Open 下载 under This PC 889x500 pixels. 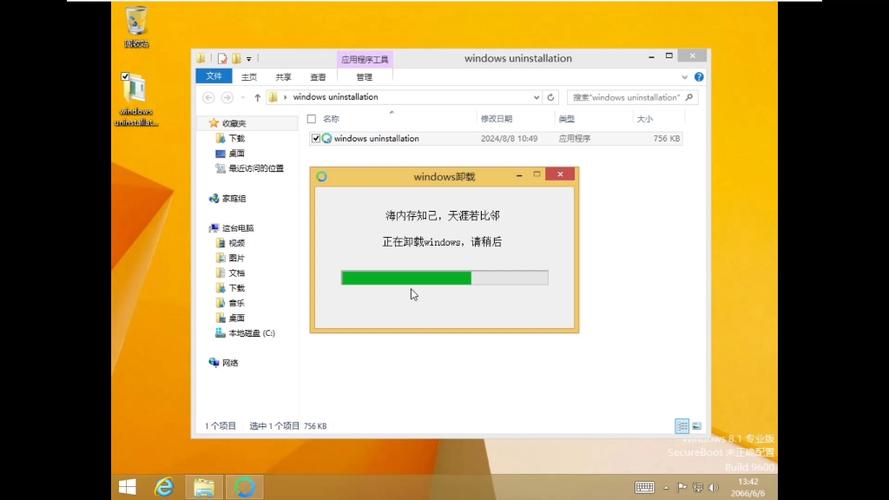pos(236,288)
